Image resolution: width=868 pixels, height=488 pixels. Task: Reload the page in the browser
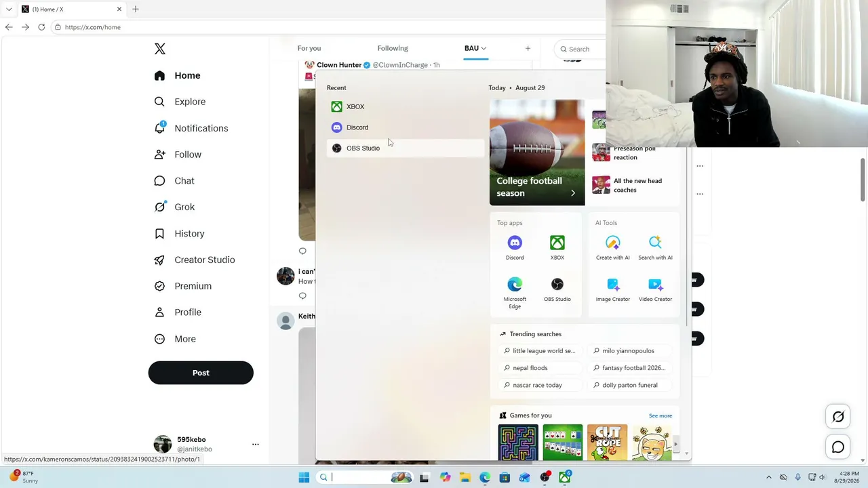click(x=41, y=27)
